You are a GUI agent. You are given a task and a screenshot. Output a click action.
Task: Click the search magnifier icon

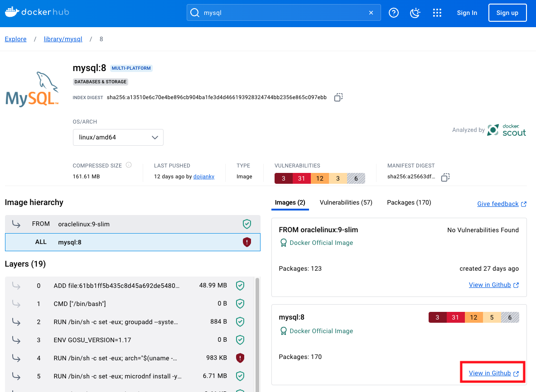click(195, 13)
